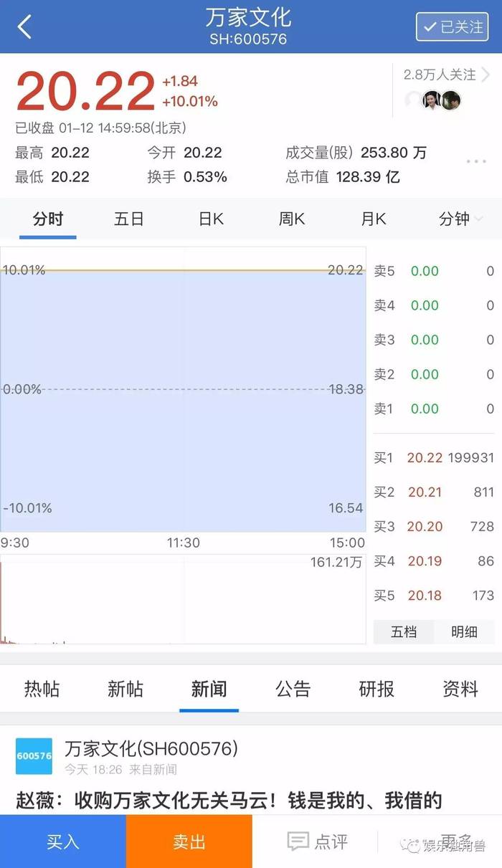Screen dimensions: 502x868
Task: Tap the 卖出 sell button
Action: pos(189,841)
